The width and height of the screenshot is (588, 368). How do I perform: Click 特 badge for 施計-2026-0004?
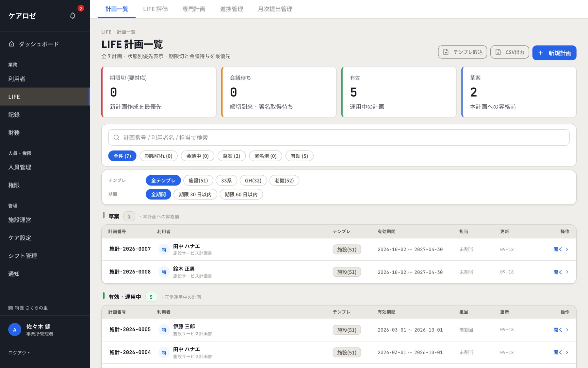pyautogui.click(x=164, y=352)
